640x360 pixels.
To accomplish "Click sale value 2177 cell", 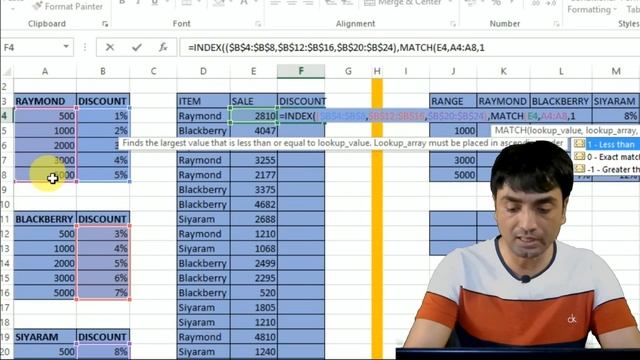I will (253, 175).
